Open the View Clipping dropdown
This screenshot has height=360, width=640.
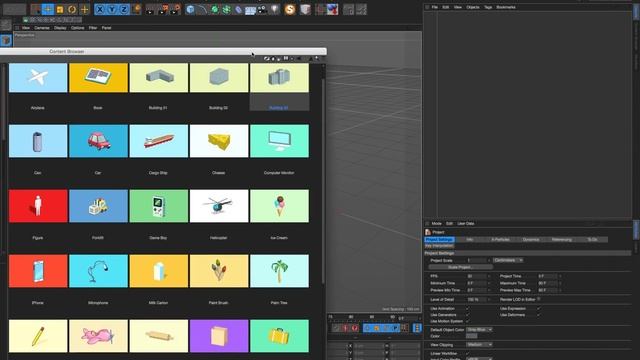(479, 344)
